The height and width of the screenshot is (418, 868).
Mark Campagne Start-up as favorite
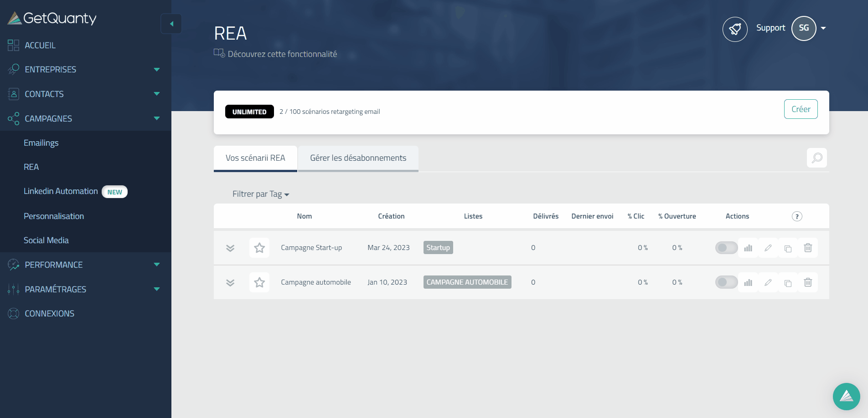259,248
